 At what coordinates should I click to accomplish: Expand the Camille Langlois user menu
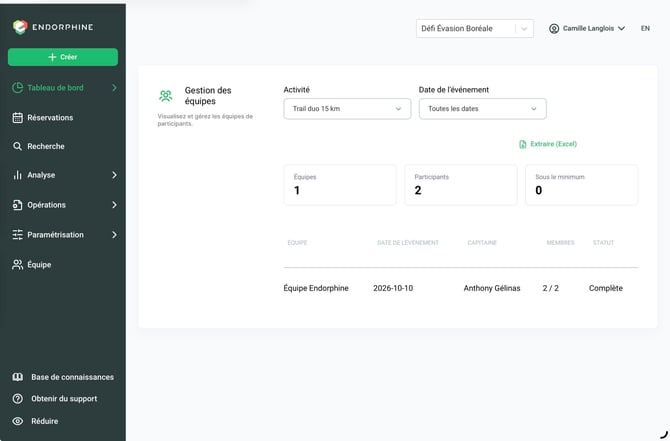(587, 28)
